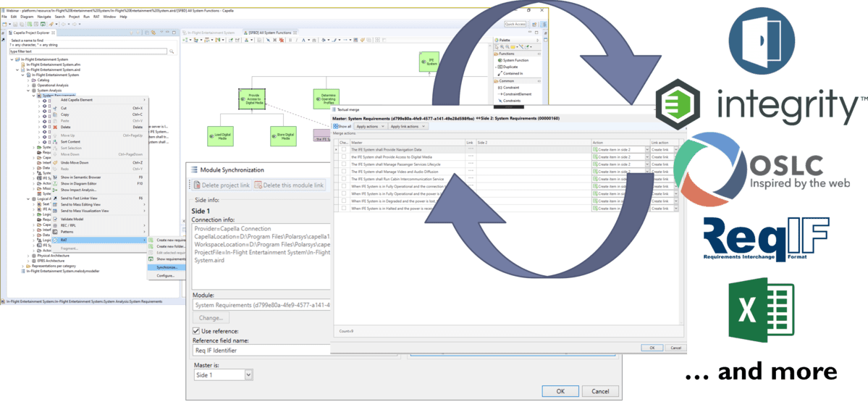The width and height of the screenshot is (868, 402).
Task: Choose Synchronize... in RAT submenu
Action: [x=167, y=267]
